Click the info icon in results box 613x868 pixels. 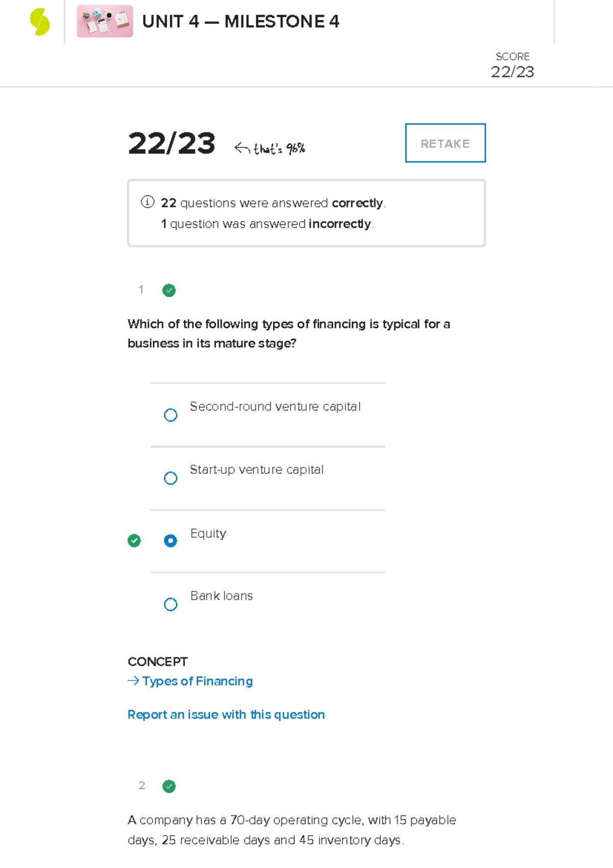click(x=147, y=202)
